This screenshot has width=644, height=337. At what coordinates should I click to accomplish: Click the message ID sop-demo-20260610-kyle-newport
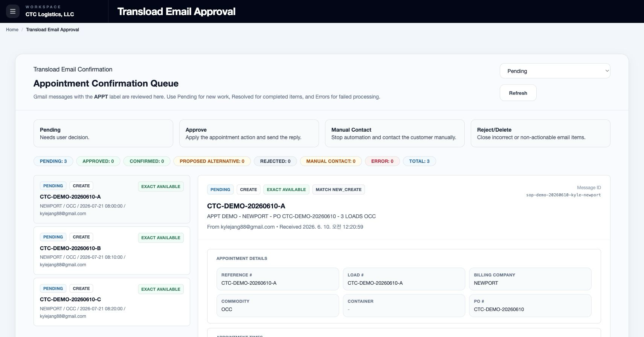point(563,195)
